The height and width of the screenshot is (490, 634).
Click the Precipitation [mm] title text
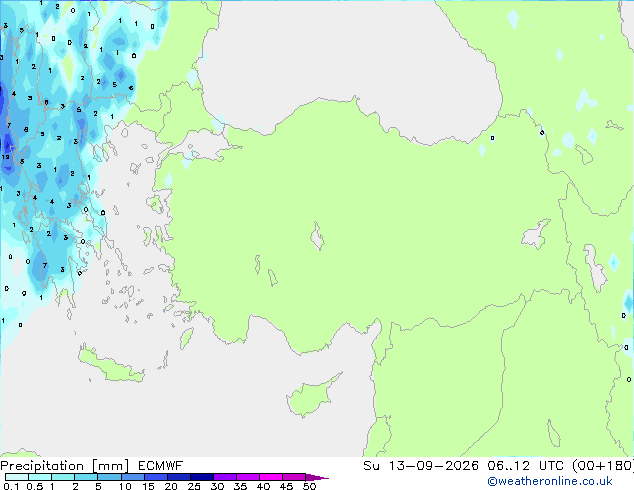point(64,466)
